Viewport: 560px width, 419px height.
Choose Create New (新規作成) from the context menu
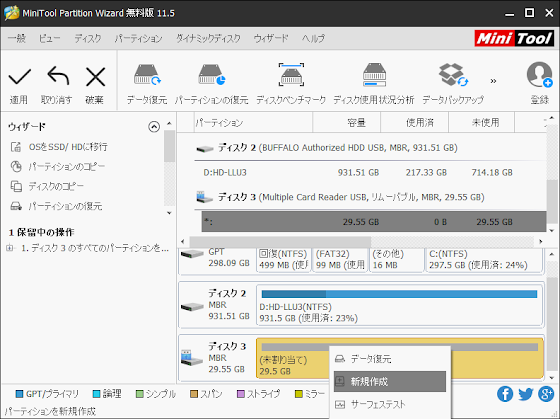click(x=390, y=381)
